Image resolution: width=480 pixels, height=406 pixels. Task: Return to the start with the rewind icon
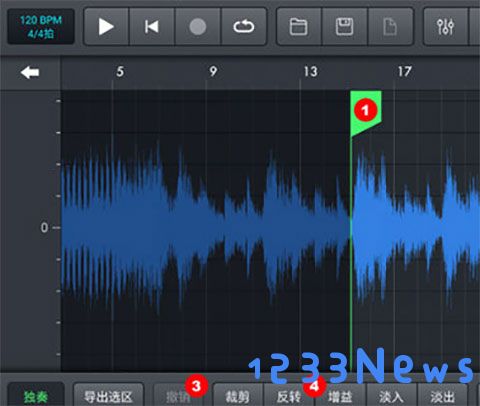pyautogui.click(x=152, y=27)
